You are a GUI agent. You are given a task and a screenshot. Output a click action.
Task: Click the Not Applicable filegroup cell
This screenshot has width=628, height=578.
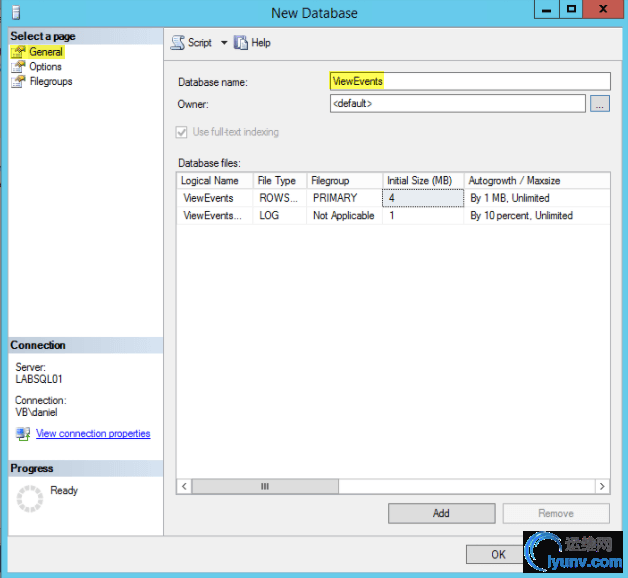[x=344, y=215]
